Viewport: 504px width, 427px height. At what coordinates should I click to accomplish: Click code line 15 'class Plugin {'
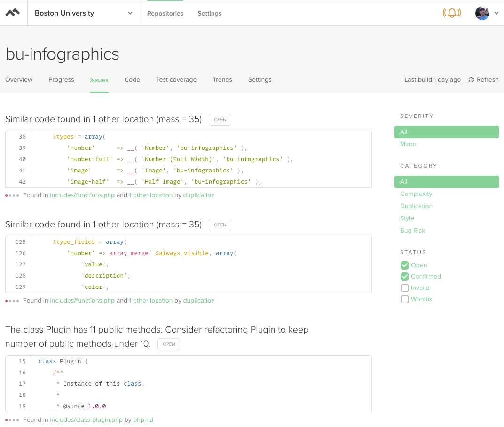(189, 361)
